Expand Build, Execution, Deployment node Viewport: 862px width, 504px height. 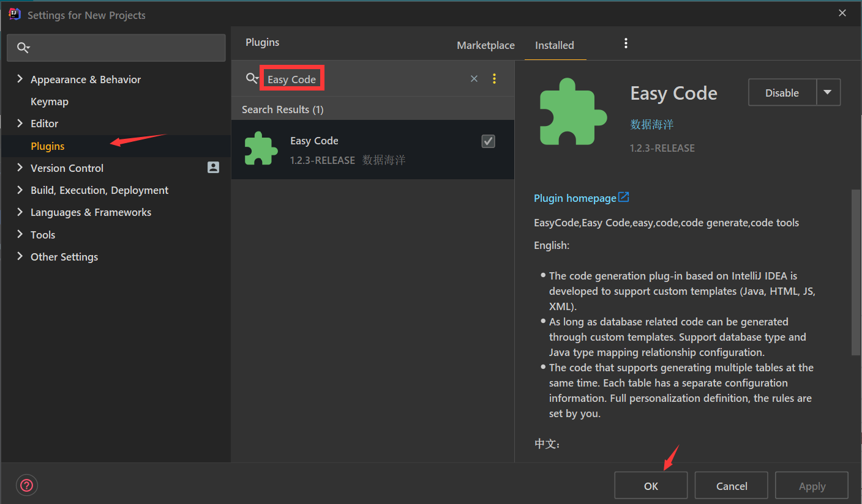20,190
